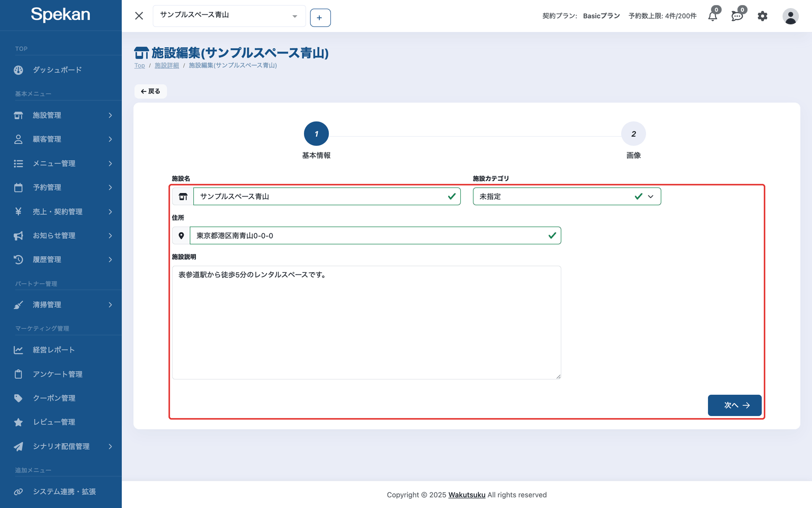Open the settings gear icon

click(x=762, y=16)
